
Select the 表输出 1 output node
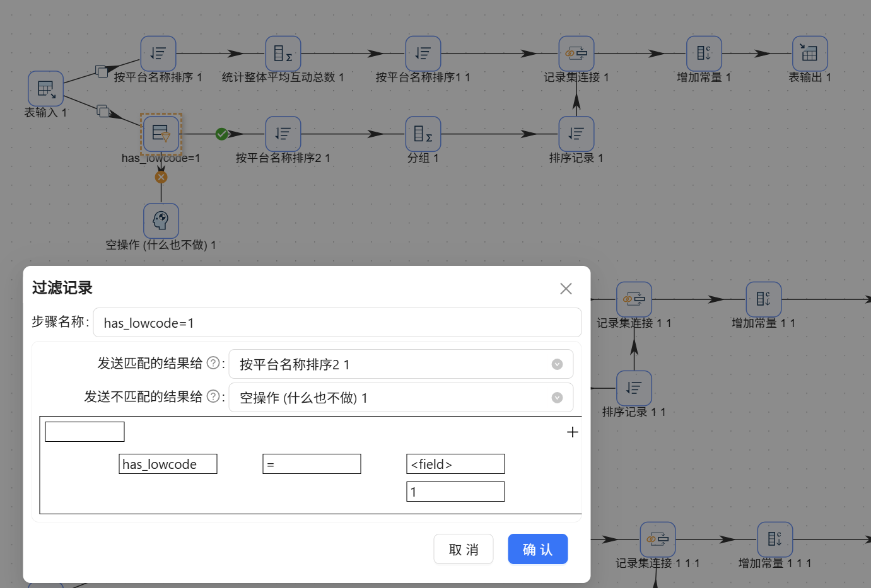[810, 54]
